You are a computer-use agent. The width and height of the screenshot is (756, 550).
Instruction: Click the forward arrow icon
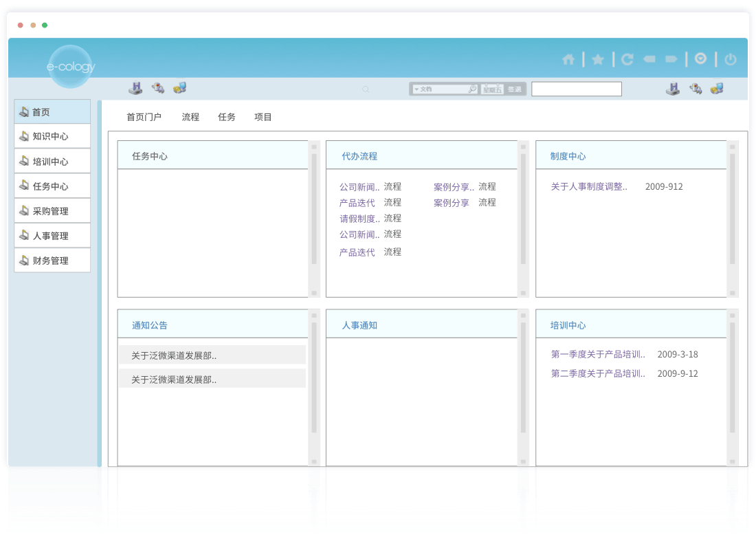point(671,60)
